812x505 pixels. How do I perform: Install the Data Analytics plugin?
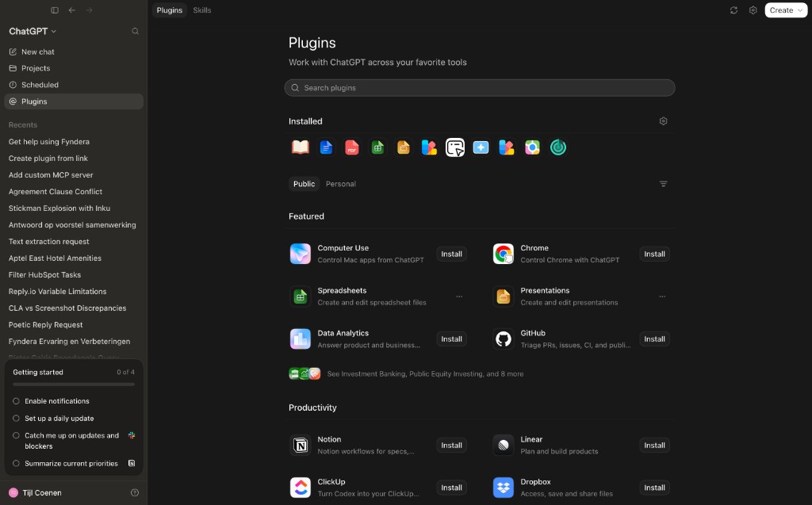pos(451,339)
